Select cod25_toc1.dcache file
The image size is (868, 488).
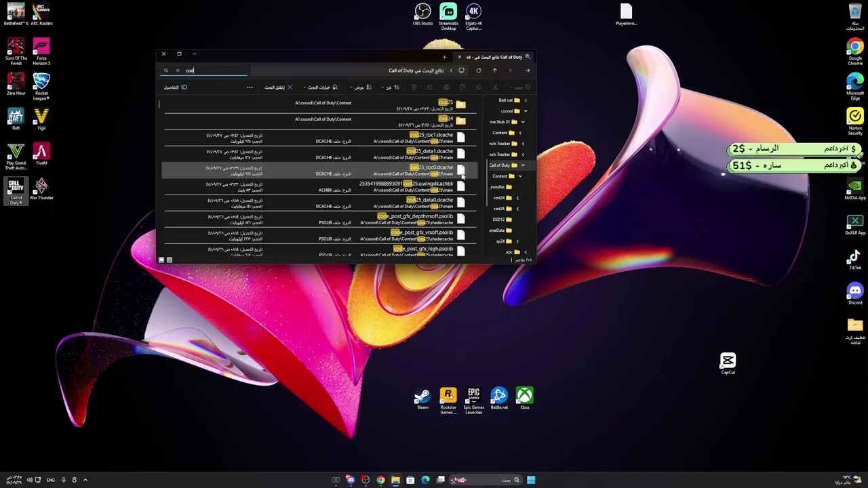pyautogui.click(x=319, y=138)
